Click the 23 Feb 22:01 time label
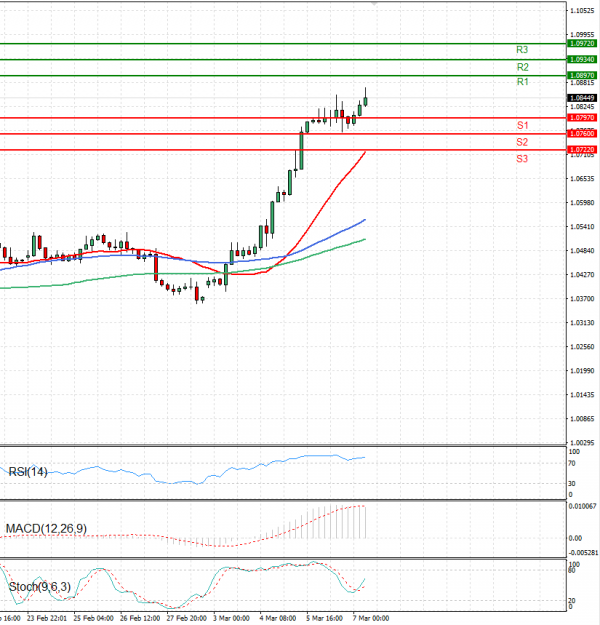Image resolution: width=600 pixels, height=625 pixels. click(47, 618)
